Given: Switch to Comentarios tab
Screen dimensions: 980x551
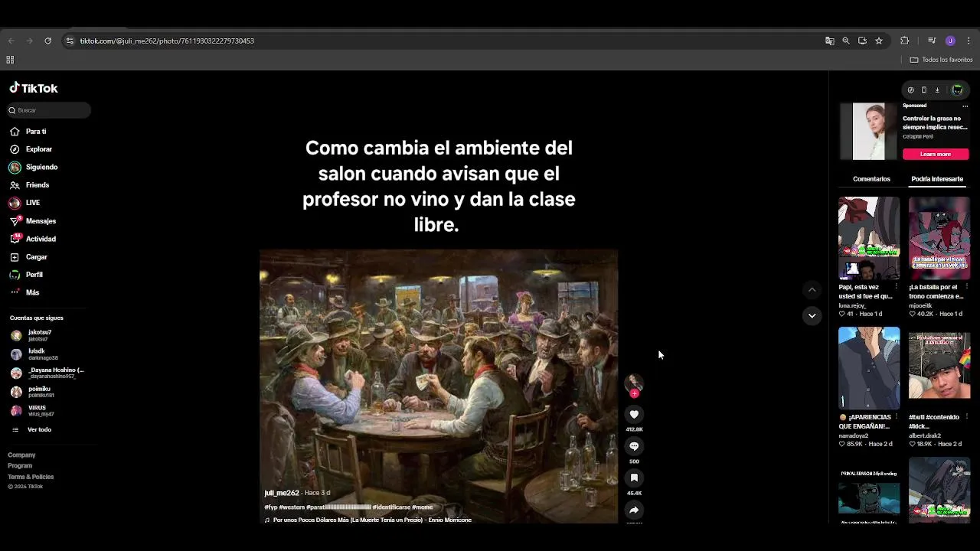Looking at the screenshot, I should point(871,179).
